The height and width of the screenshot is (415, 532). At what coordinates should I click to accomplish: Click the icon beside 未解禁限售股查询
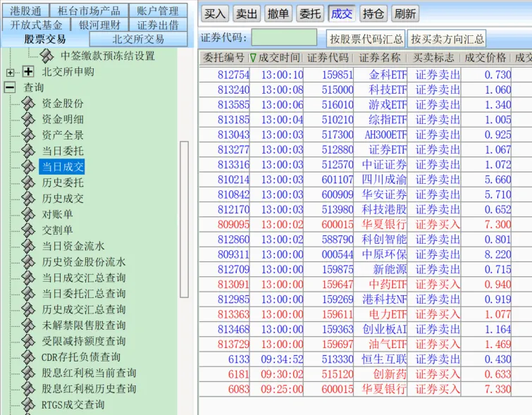(28, 325)
